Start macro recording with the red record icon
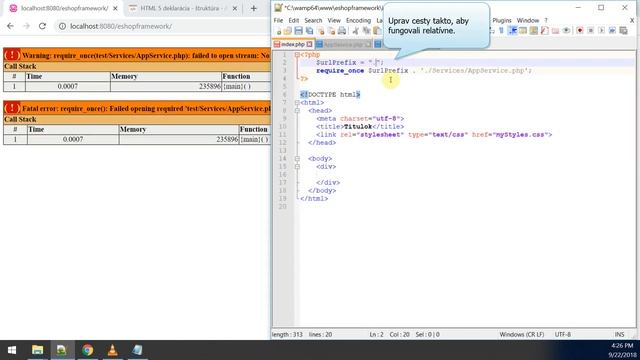 pos(580,31)
